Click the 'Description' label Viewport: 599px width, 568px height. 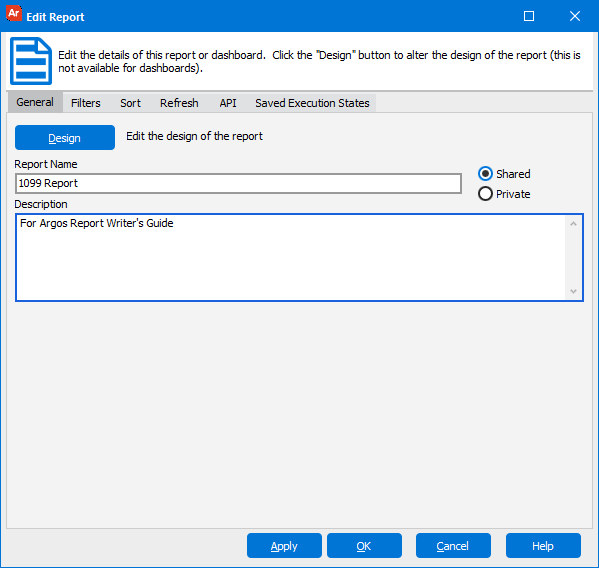pos(41,204)
